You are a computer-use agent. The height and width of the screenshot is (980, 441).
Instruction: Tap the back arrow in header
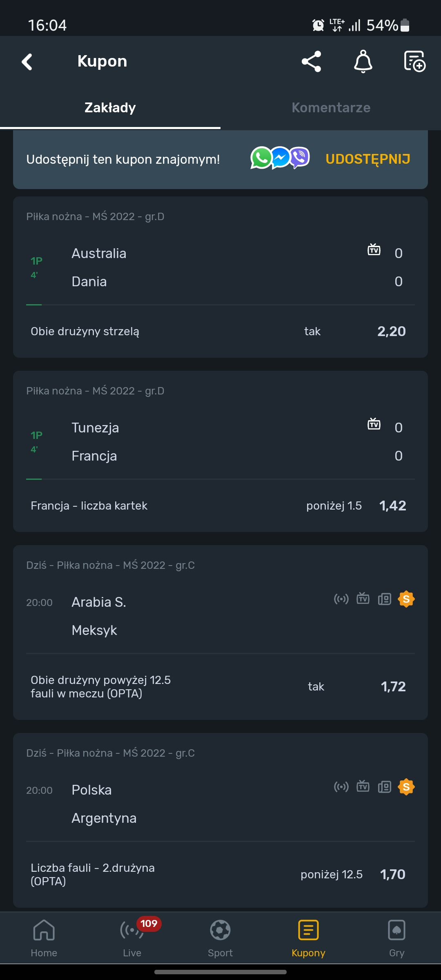tap(27, 62)
